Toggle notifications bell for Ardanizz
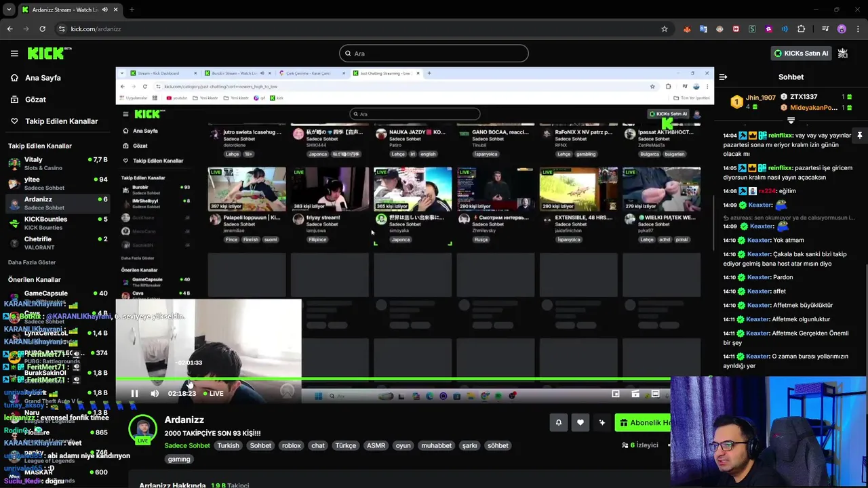This screenshot has width=868, height=488. click(559, 422)
